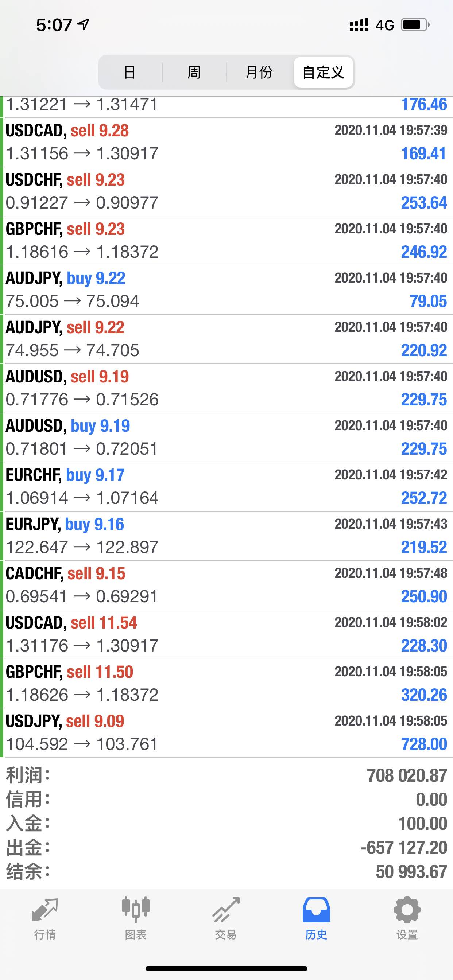The width and height of the screenshot is (453, 980).
Task: Open the CADCHF sell 9.15 trade entry
Action: coord(226,585)
